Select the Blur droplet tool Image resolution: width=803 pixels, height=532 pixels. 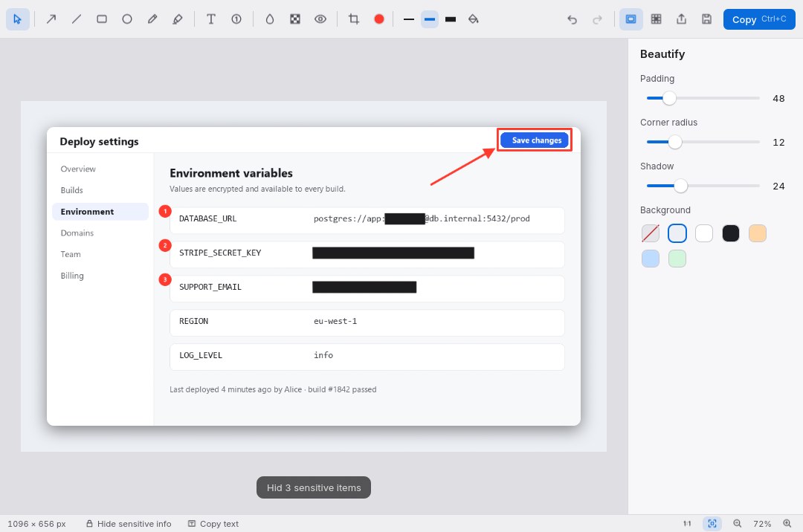point(269,19)
